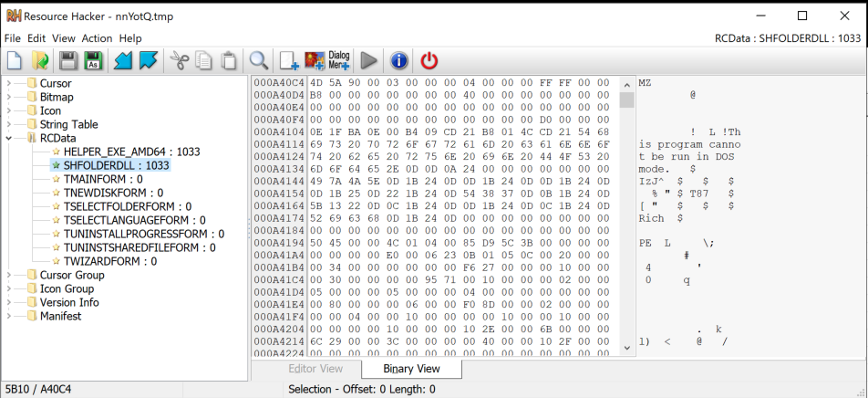Select TMAINFORM : 0 resource
The image size is (868, 398).
(103, 179)
